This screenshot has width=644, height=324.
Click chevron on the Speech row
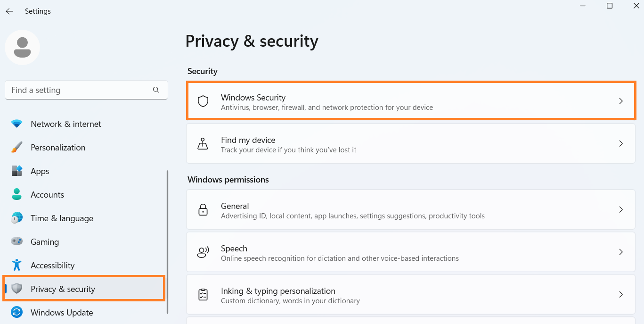(621, 252)
